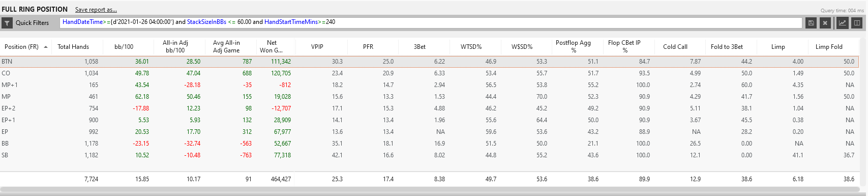Click the VPIP column header

pyautogui.click(x=317, y=47)
